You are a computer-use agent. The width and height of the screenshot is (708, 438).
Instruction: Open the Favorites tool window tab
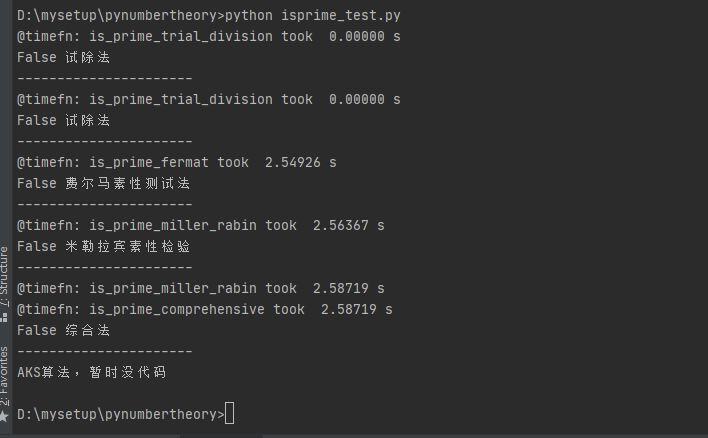click(x=5, y=375)
